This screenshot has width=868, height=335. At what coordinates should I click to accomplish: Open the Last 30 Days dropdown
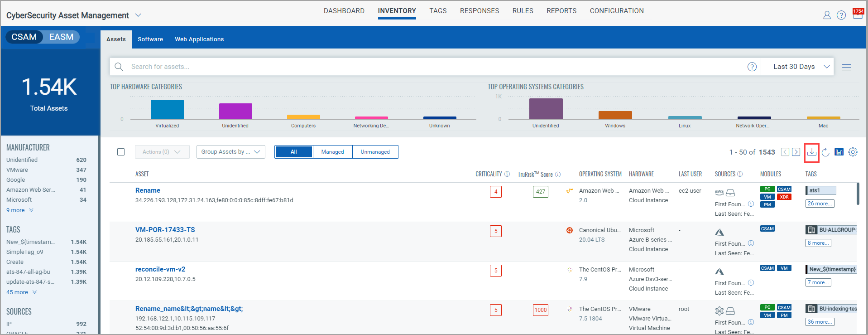click(797, 67)
